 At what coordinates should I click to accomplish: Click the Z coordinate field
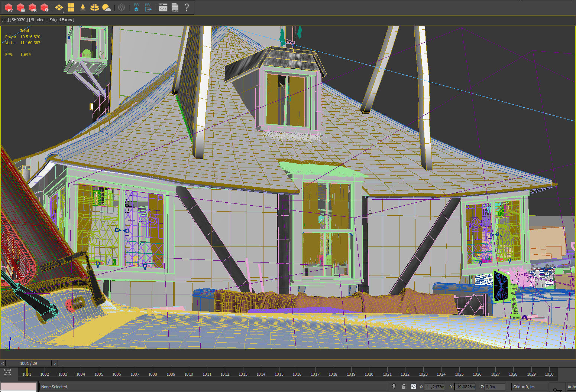pos(495,387)
